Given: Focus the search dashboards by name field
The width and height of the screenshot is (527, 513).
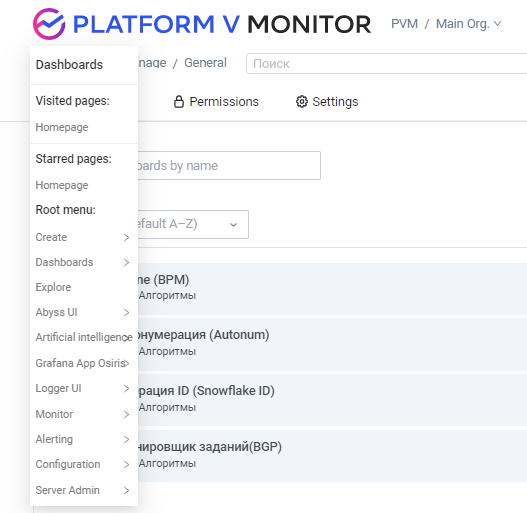Looking at the screenshot, I should pyautogui.click(x=229, y=165).
